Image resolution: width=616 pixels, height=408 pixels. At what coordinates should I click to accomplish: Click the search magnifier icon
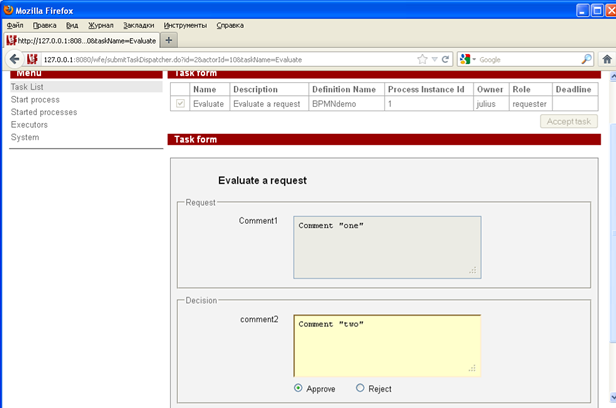(x=586, y=59)
